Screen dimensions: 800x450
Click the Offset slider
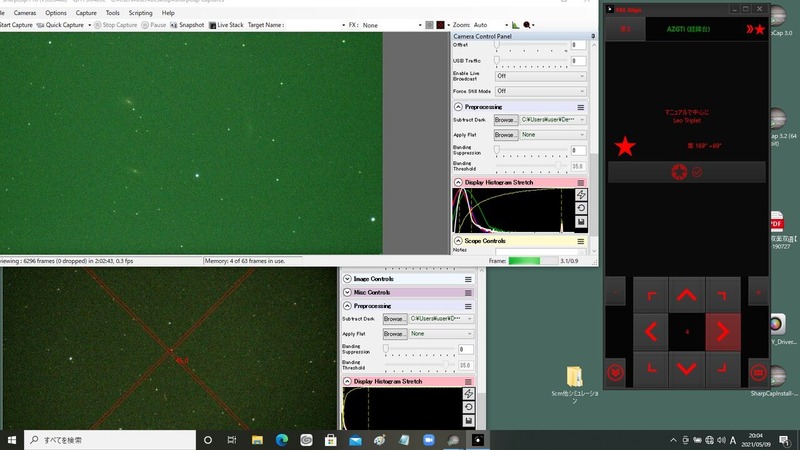pyautogui.click(x=531, y=45)
